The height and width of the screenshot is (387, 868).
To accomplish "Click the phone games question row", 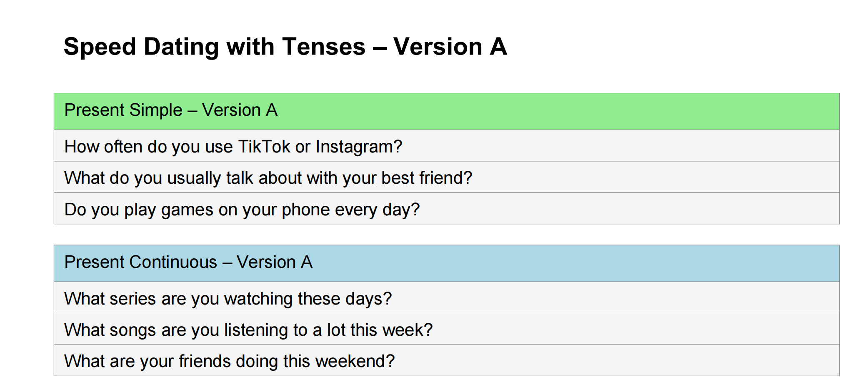I will tap(446, 209).
